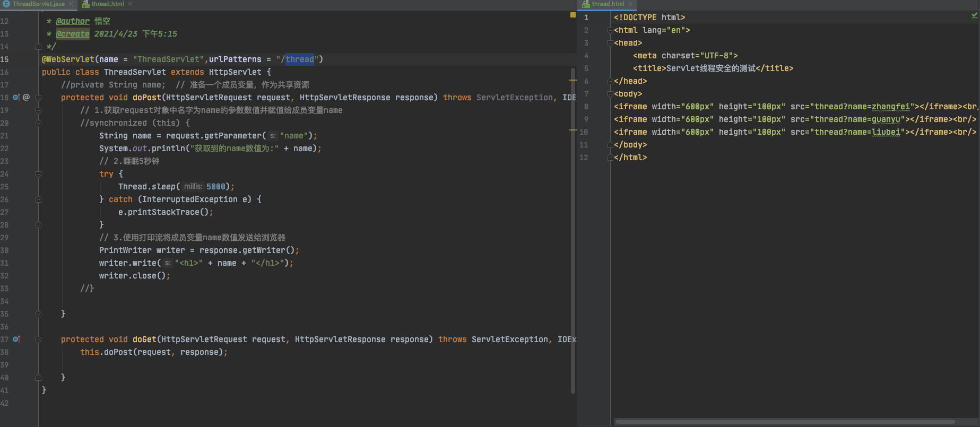The image size is (980, 427).
Task: Click the thread.html horizontal scrollbar
Action: pos(785,422)
